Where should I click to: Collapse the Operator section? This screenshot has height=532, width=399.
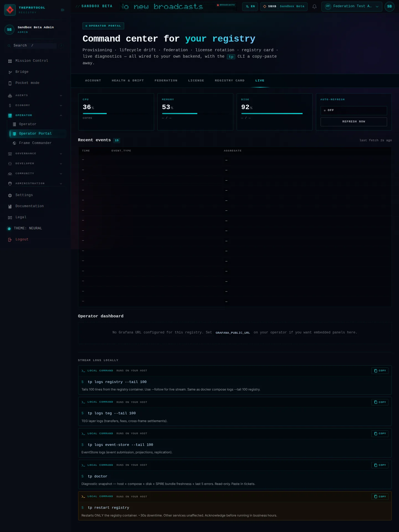pos(35,115)
